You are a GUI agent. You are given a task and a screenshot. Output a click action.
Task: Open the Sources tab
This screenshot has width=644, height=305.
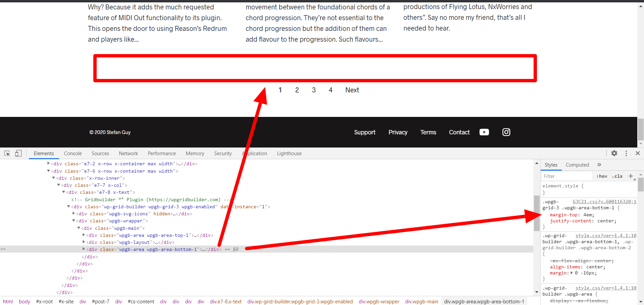100,154
